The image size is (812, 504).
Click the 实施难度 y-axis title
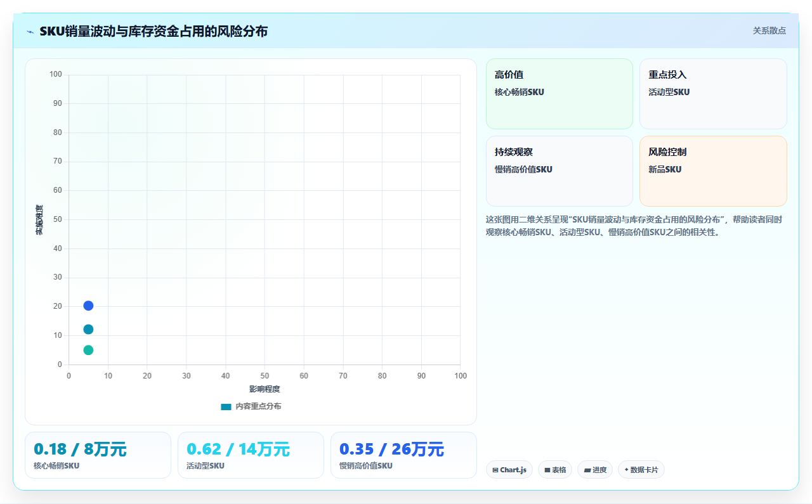[39, 220]
